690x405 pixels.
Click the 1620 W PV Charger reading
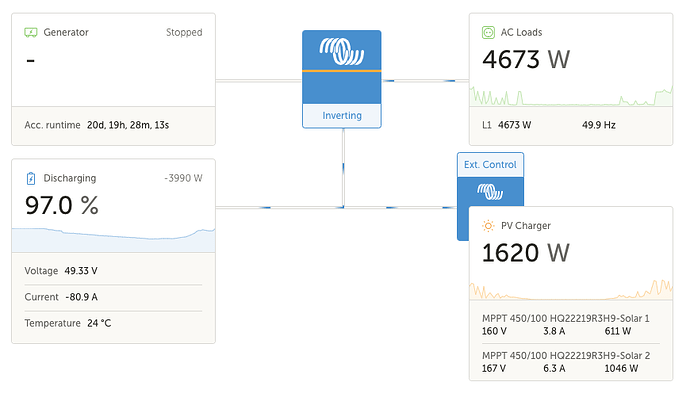tap(526, 253)
